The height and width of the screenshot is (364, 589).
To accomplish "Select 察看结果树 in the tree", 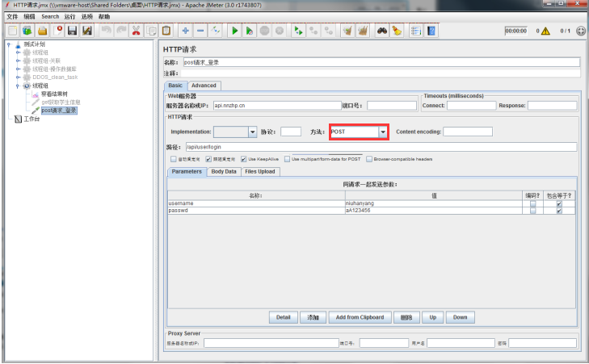I will (x=54, y=94).
